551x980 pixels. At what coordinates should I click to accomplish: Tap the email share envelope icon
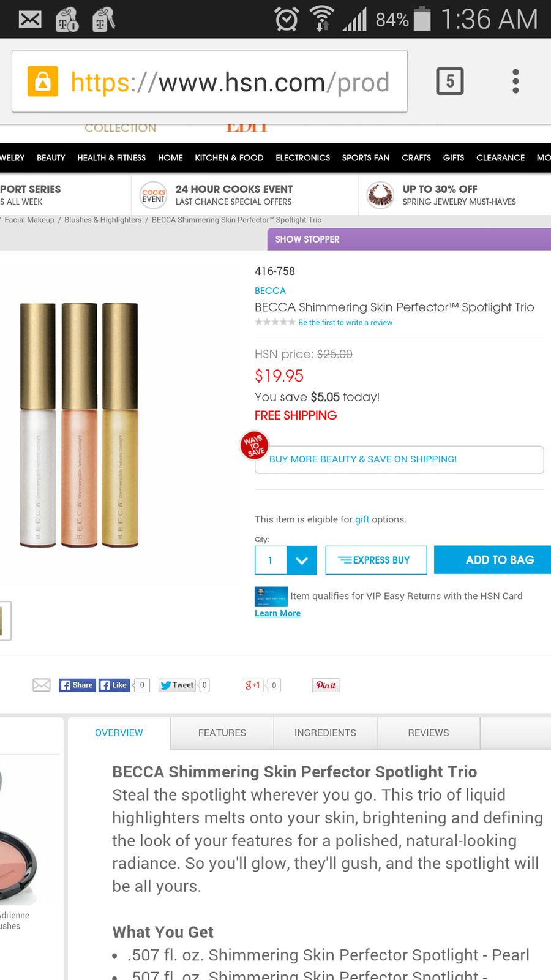click(42, 685)
